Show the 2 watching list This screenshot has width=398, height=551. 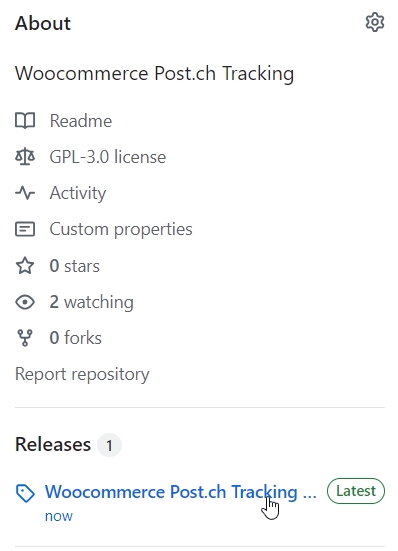coord(91,302)
